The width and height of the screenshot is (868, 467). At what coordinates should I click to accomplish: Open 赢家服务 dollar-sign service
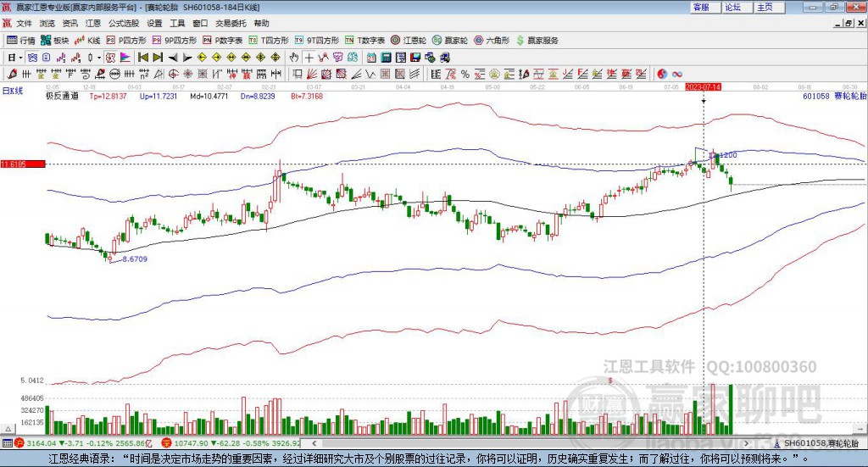pyautogui.click(x=537, y=41)
